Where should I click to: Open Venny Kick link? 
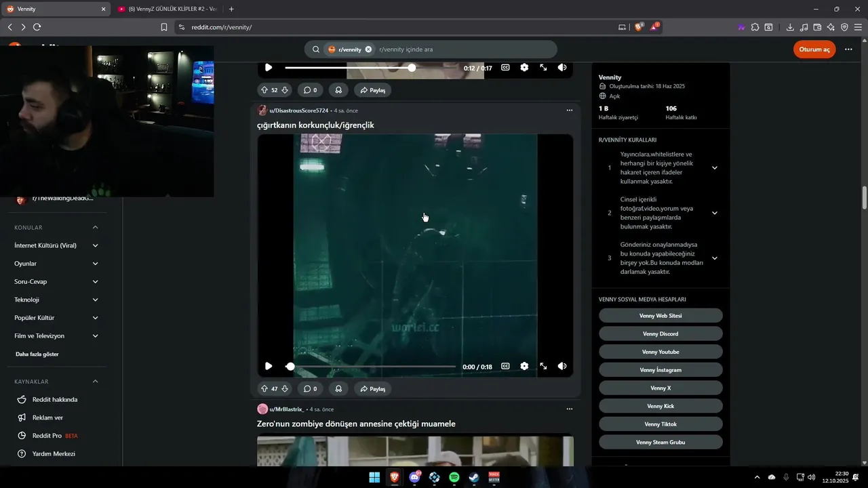[x=660, y=406]
